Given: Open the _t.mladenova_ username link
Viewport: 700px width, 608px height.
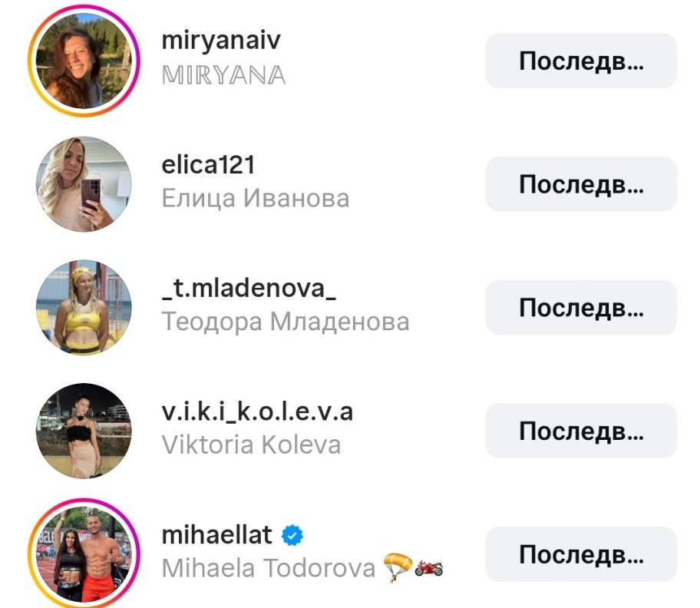Looking at the screenshot, I should (249, 289).
